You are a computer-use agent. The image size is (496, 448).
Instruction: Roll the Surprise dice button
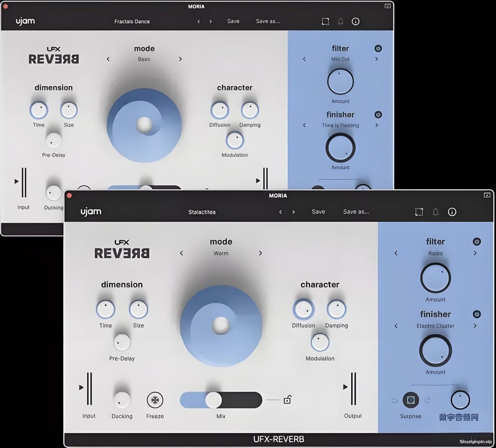(411, 400)
